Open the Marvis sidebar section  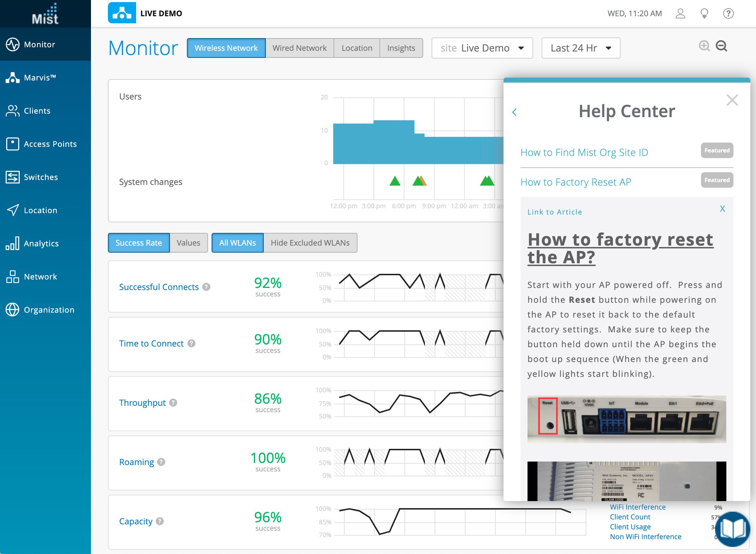point(39,78)
